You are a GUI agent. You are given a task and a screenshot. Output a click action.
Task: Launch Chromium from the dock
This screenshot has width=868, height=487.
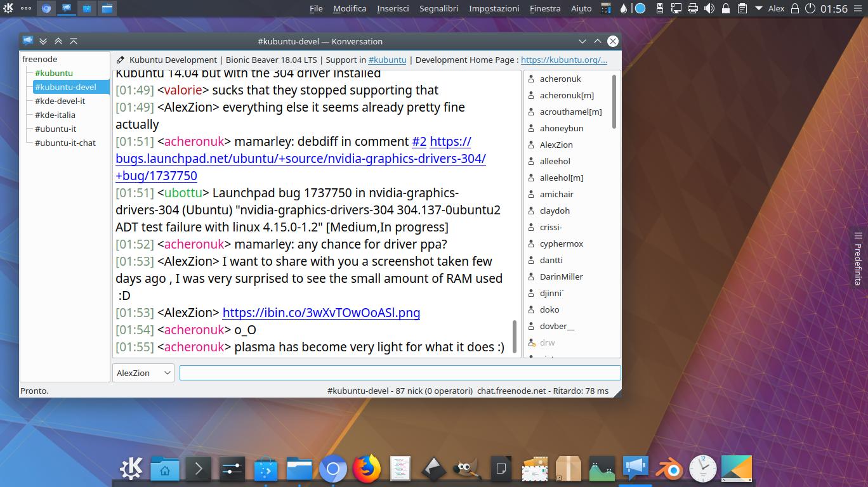click(332, 469)
